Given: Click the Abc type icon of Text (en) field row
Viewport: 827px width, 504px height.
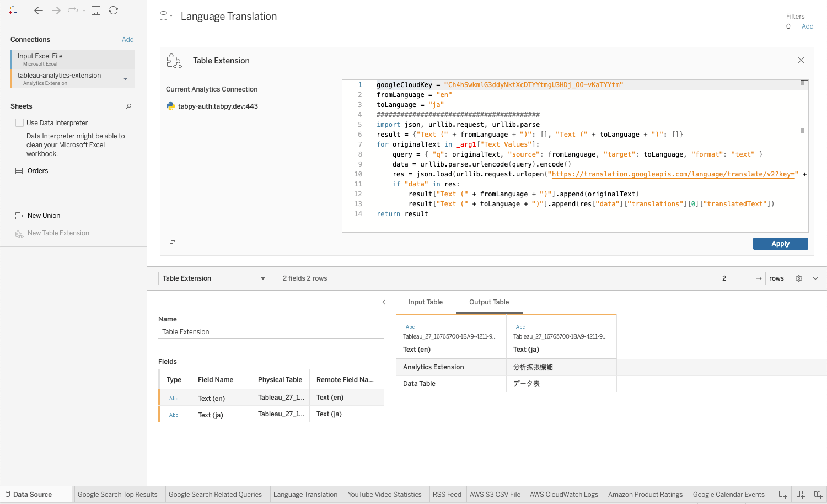Looking at the screenshot, I should [174, 399].
